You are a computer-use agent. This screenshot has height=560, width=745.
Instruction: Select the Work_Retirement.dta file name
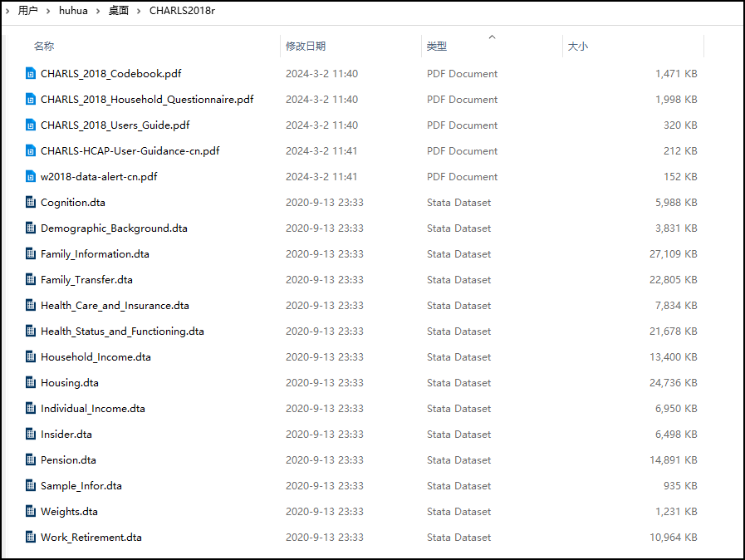(91, 538)
